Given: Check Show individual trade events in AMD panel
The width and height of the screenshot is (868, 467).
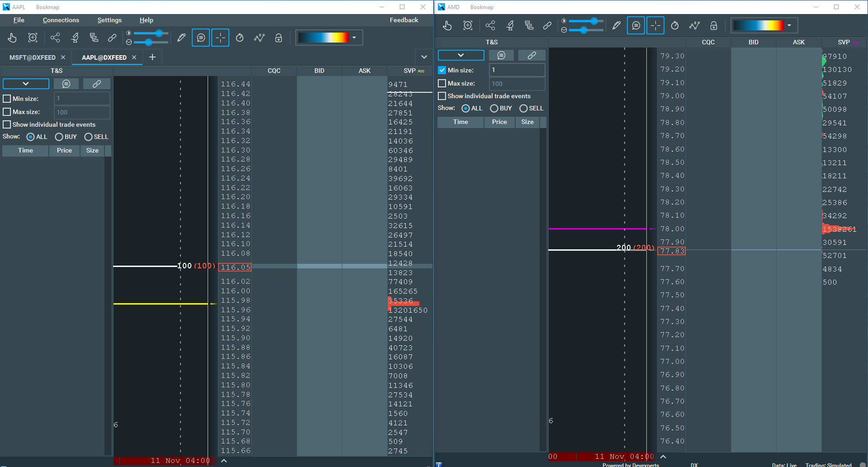Looking at the screenshot, I should click(442, 96).
